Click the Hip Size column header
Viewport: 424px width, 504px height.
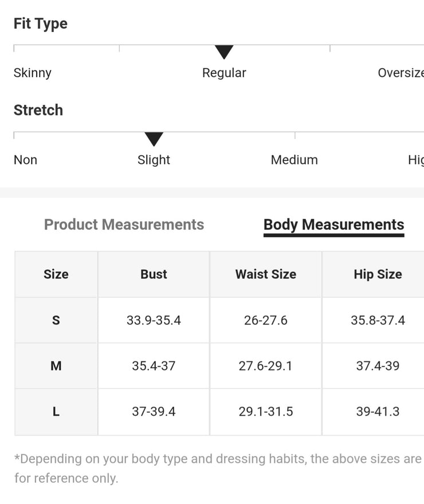(378, 274)
